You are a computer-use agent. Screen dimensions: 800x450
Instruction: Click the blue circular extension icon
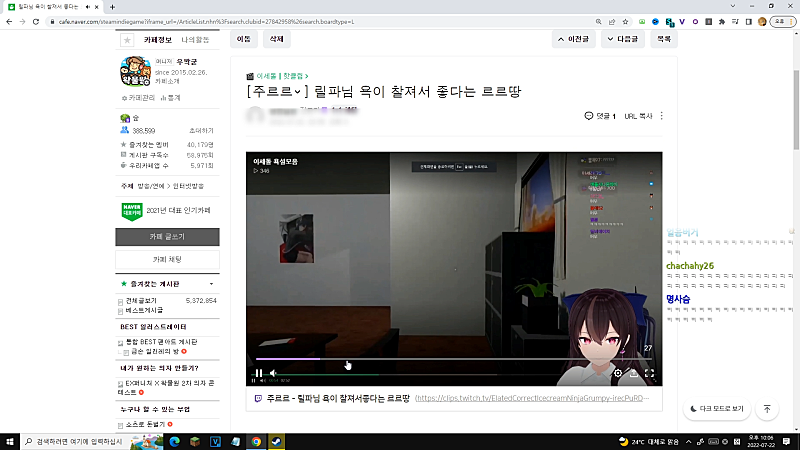click(x=656, y=22)
